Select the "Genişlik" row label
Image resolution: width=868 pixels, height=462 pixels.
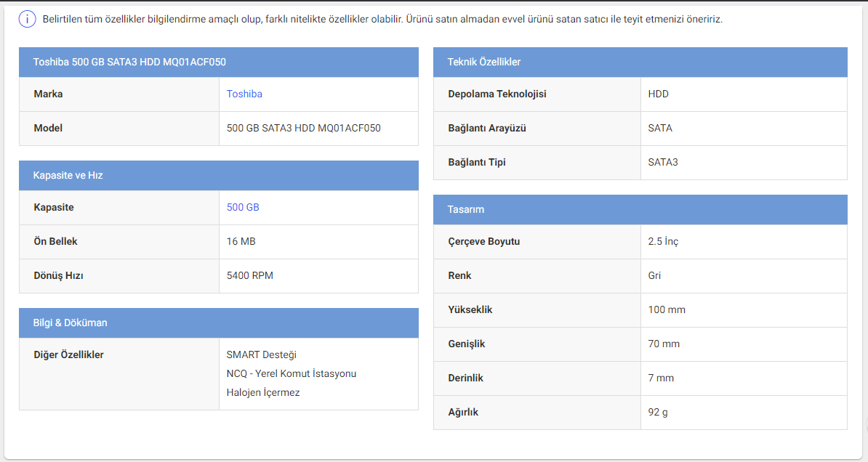click(466, 344)
